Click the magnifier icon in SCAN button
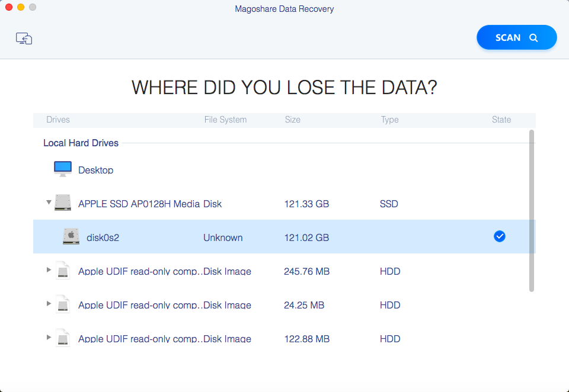Screen dimensions: 569x392 click(x=533, y=38)
